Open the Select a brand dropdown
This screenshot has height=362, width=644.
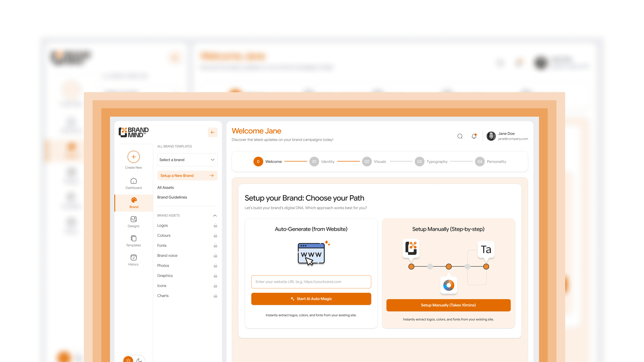[x=187, y=160]
